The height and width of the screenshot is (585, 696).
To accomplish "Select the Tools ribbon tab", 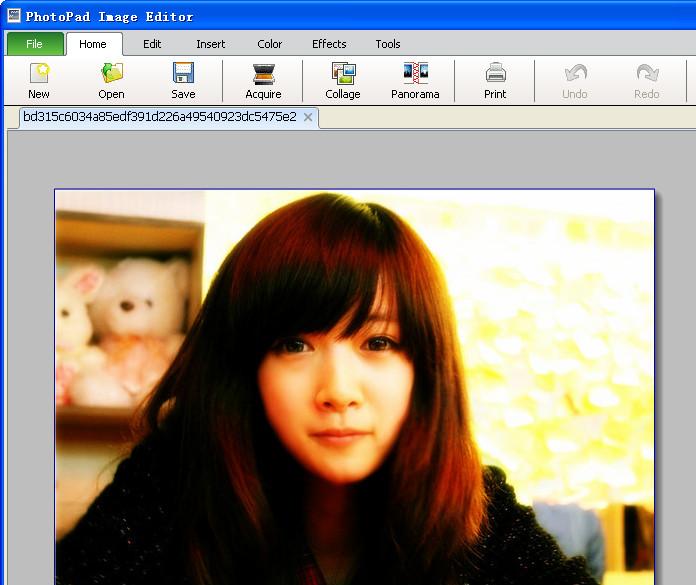I will coord(388,44).
